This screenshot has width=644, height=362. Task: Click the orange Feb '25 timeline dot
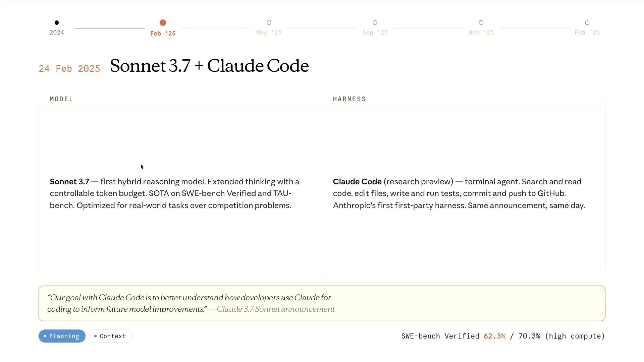(x=163, y=23)
